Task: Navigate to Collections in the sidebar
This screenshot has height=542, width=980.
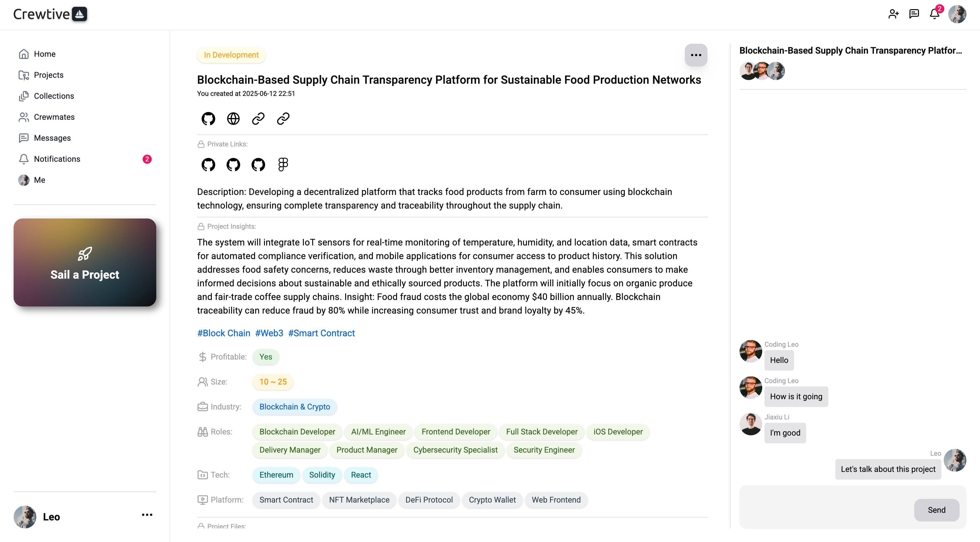Action: pos(54,96)
